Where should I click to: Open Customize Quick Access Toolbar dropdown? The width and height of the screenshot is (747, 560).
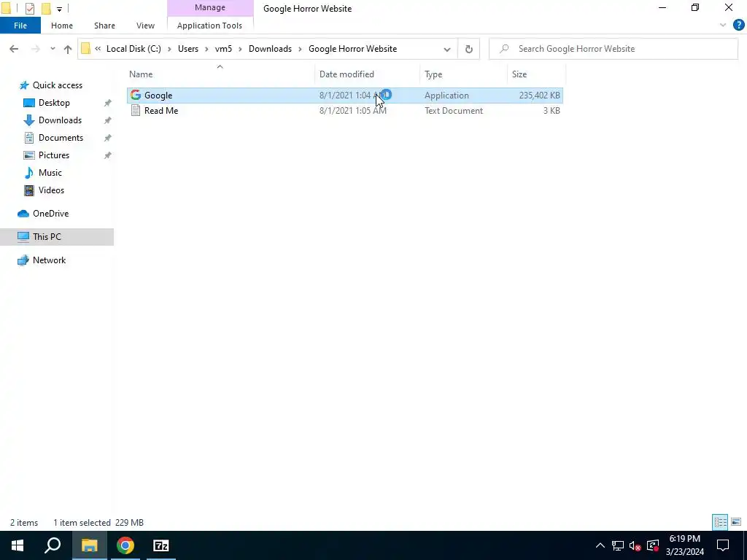coord(59,9)
